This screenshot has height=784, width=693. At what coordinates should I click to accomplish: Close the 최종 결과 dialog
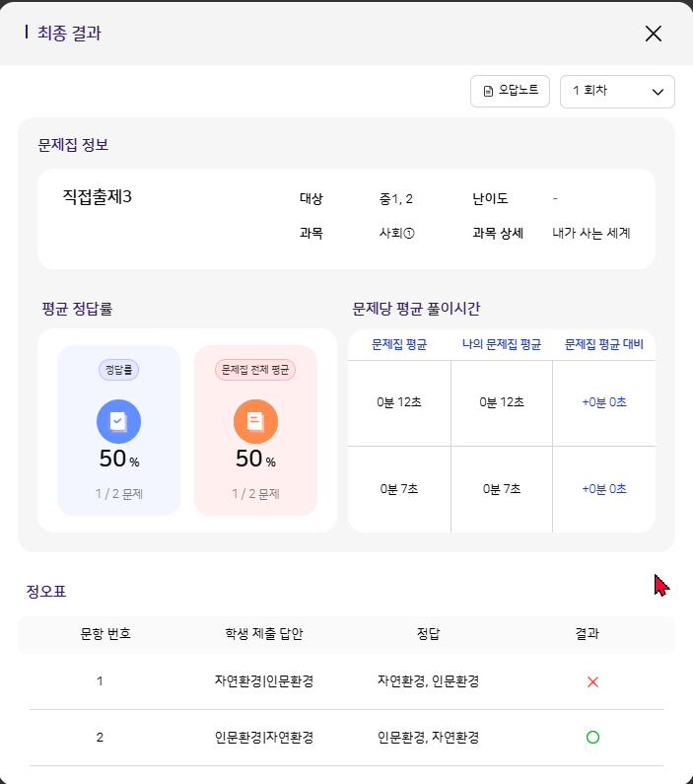coord(653,34)
